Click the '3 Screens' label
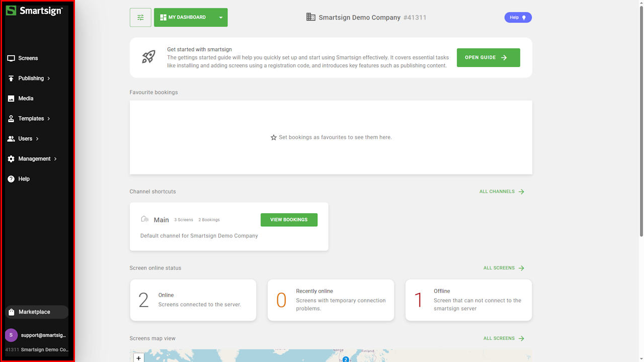This screenshot has height=362, width=644. pos(184,220)
